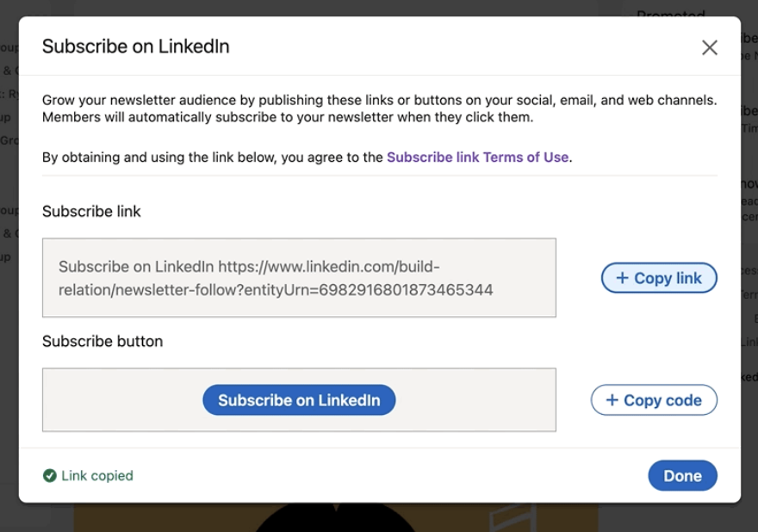
Task: Click the Subscribe button section label
Action: pyautogui.click(x=103, y=341)
